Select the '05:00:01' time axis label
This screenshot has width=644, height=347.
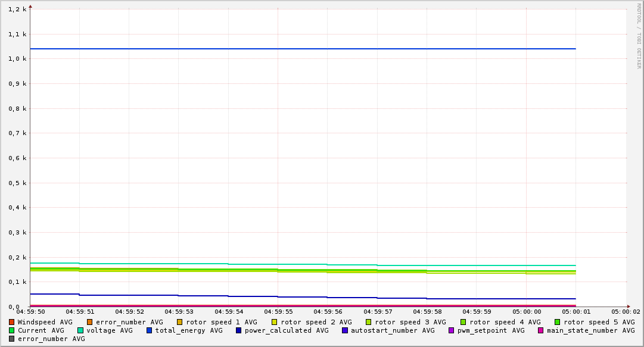tap(576, 312)
